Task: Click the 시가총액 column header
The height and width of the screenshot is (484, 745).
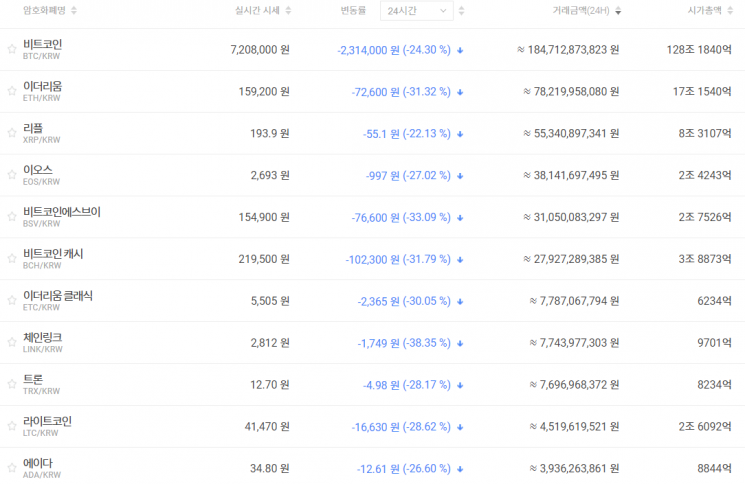Action: point(704,10)
